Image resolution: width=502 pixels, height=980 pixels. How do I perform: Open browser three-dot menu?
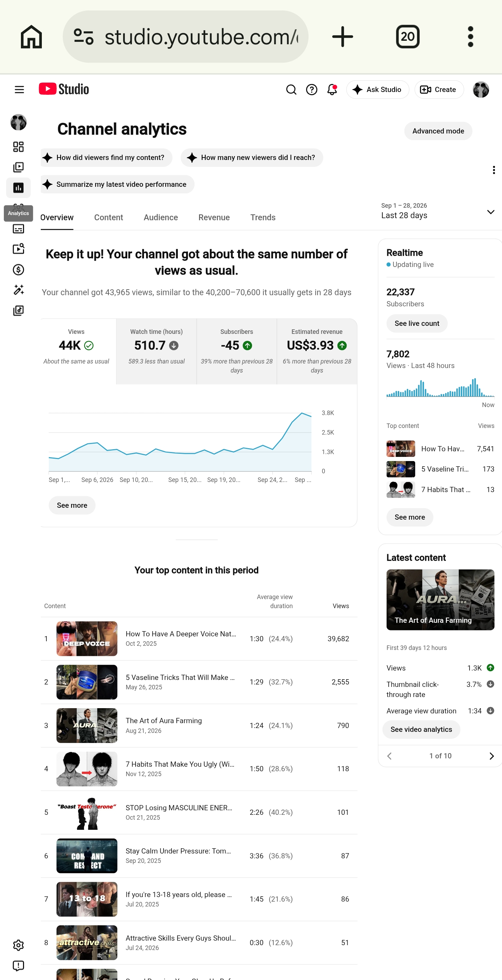[x=470, y=37]
